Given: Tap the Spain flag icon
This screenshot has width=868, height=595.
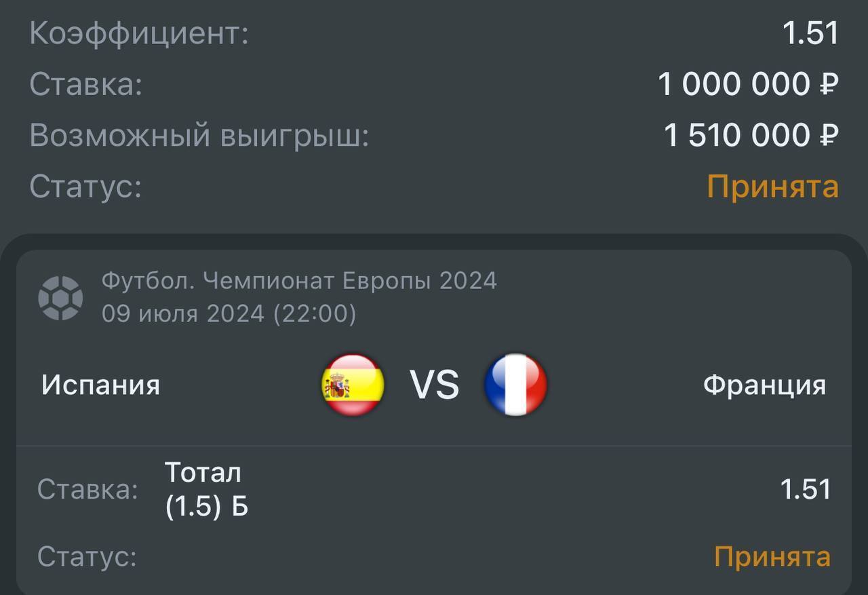Looking at the screenshot, I should point(353,385).
